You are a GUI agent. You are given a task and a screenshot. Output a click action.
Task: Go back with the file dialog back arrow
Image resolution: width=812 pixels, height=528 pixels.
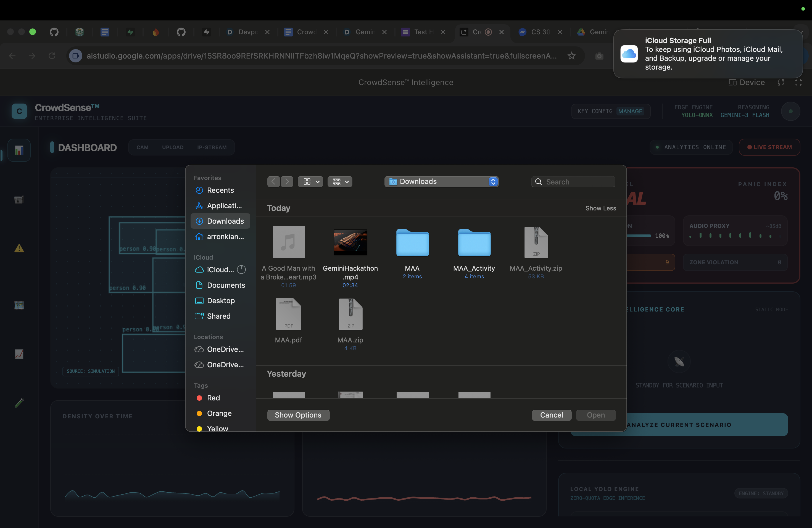pyautogui.click(x=274, y=181)
